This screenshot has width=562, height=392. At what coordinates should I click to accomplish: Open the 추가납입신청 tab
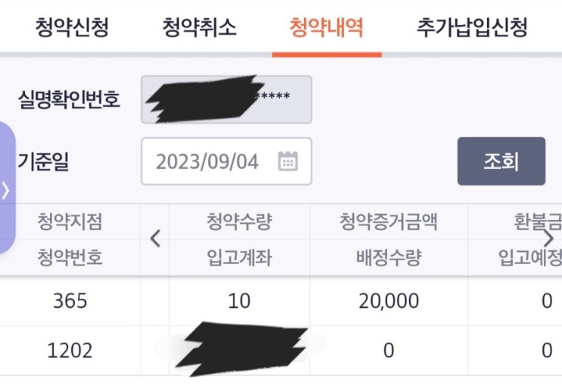[x=472, y=29]
